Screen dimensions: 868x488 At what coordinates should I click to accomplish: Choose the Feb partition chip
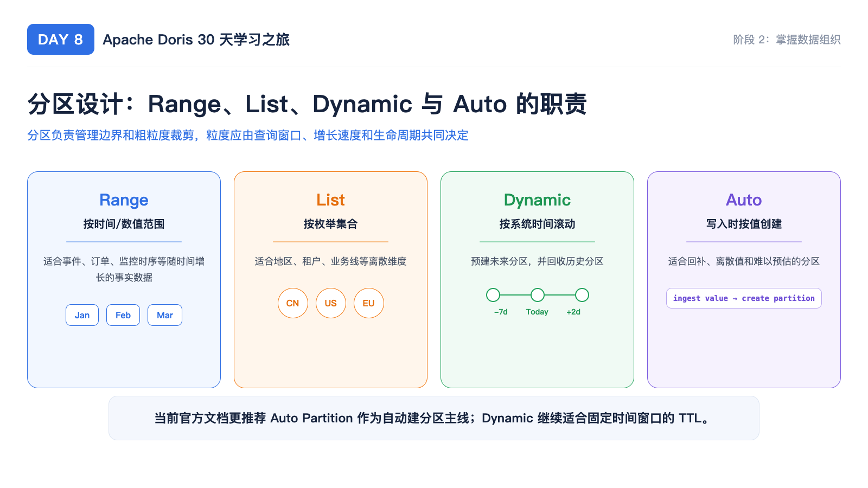[x=123, y=315]
